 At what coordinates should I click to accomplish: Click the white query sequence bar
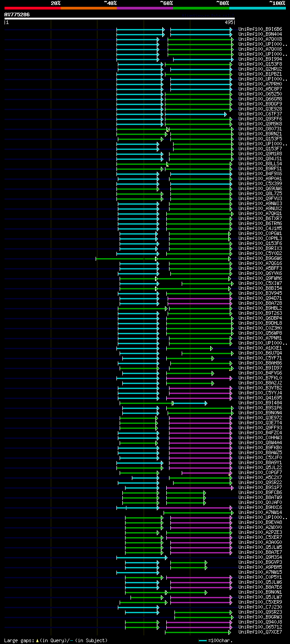pos(120,19)
